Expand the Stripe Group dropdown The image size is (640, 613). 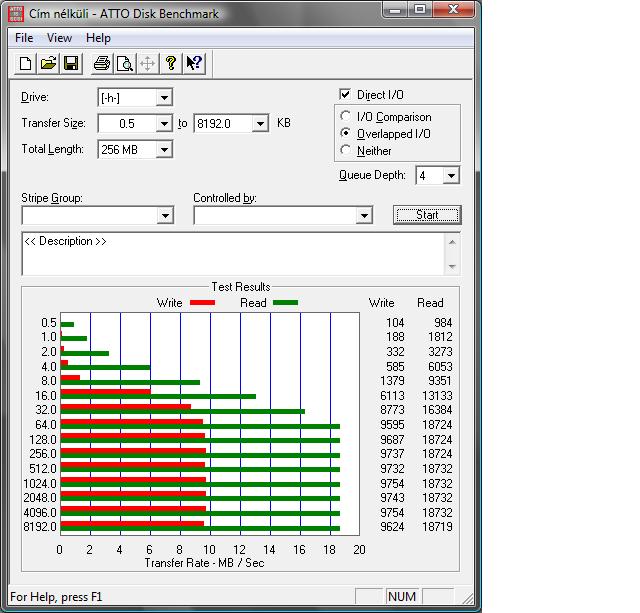165,215
